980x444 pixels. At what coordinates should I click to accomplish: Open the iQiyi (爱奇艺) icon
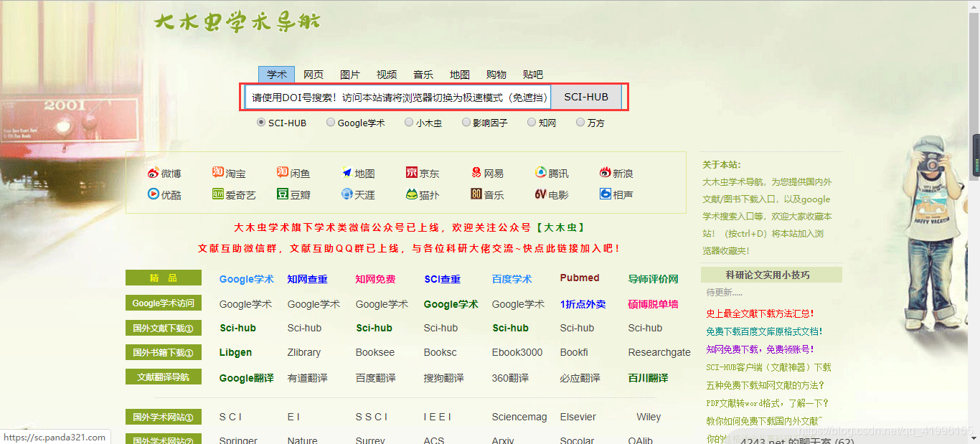[x=218, y=194]
